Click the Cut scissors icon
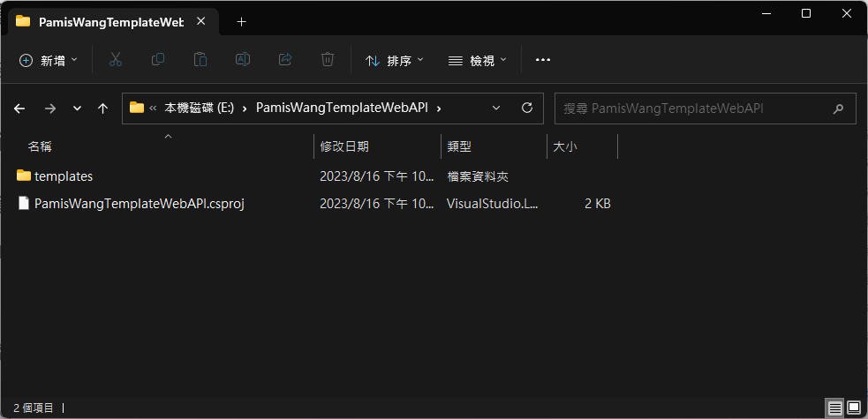This screenshot has height=419, width=868. [115, 60]
